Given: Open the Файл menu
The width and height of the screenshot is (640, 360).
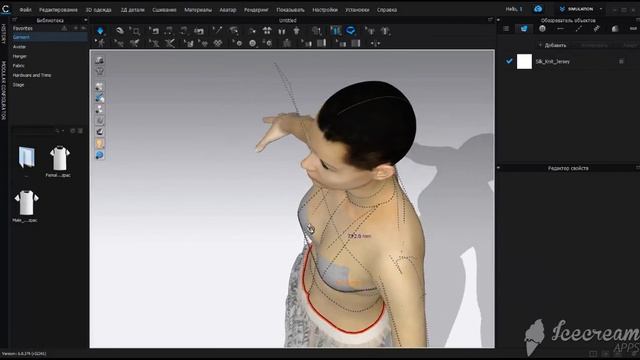Looking at the screenshot, I should 25,10.
